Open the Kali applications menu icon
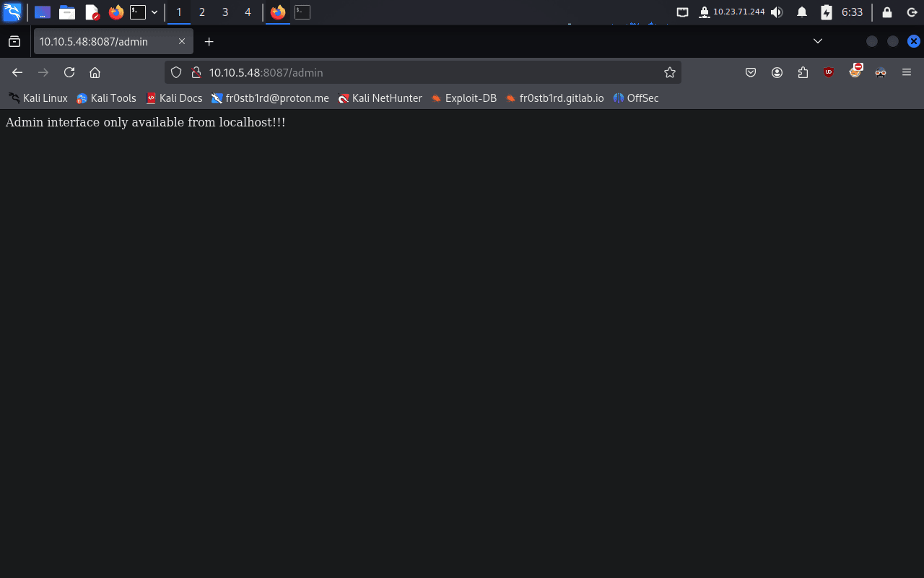This screenshot has height=578, width=924. click(x=12, y=12)
